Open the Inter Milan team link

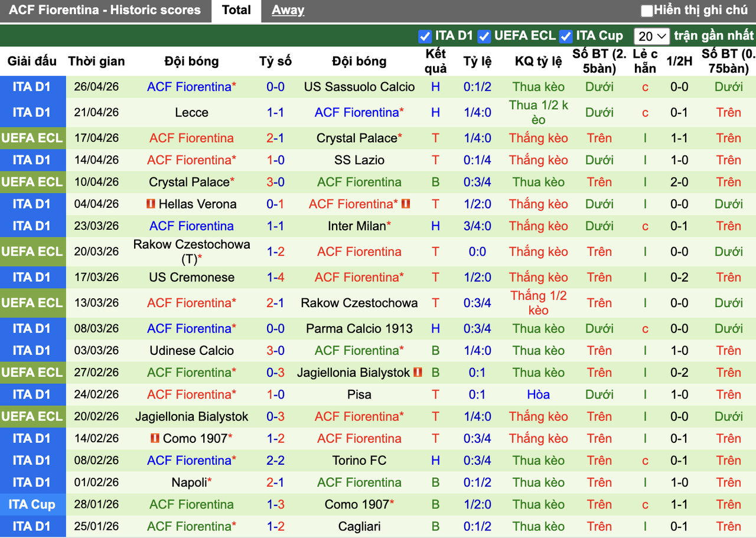click(357, 226)
